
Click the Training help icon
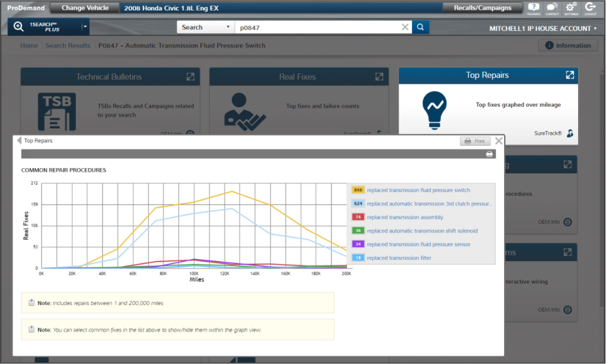tap(534, 8)
